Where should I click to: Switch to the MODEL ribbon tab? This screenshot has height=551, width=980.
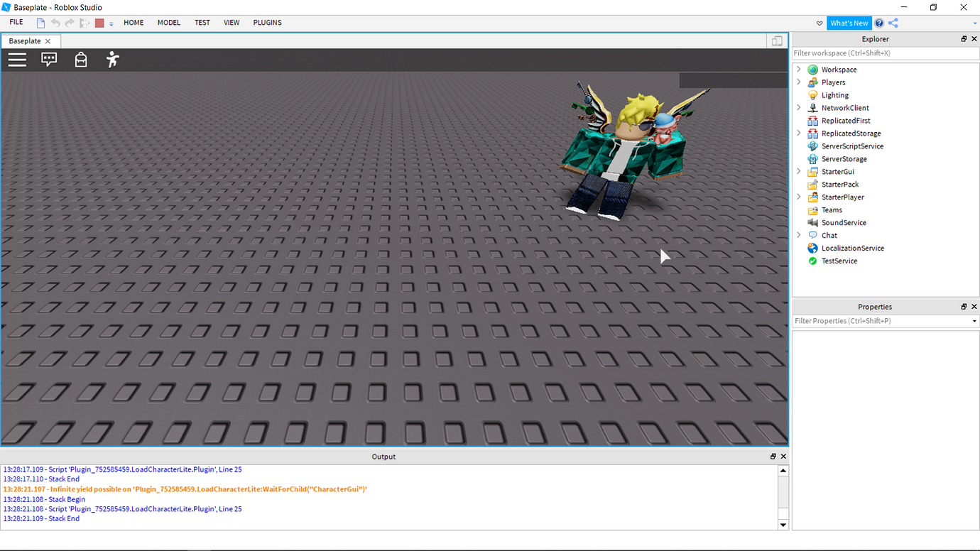(x=168, y=22)
